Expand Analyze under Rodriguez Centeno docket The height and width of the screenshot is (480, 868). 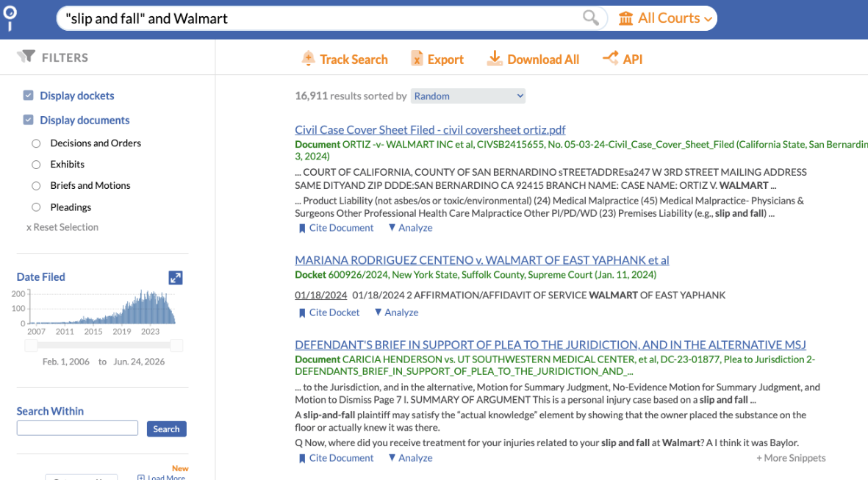pyautogui.click(x=396, y=312)
